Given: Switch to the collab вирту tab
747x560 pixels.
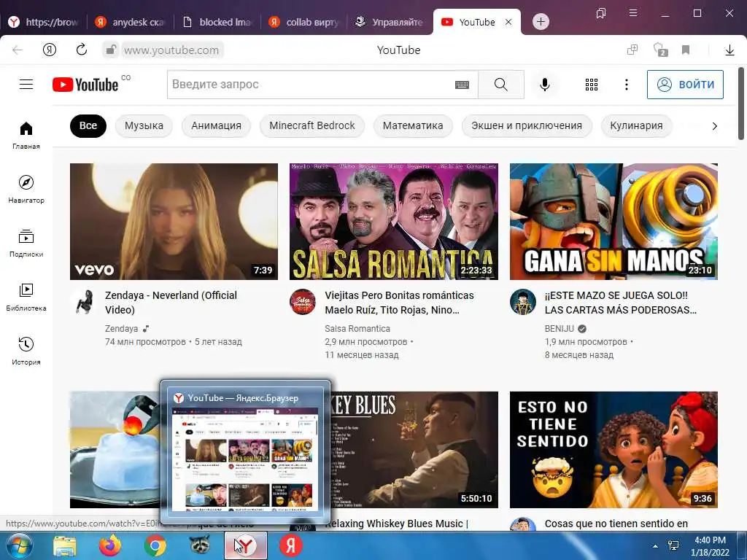Looking at the screenshot, I should 304,22.
